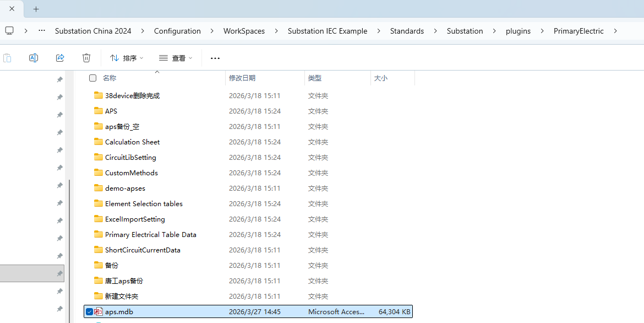
Task: Expand chevron after Substation China 2024
Action: (x=143, y=31)
